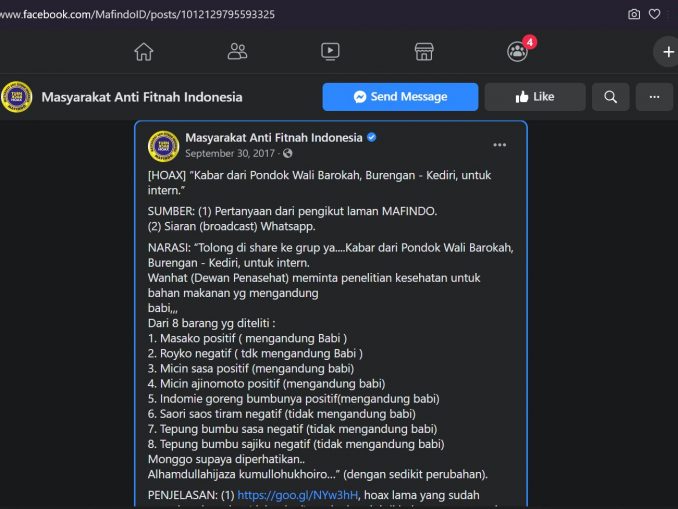Image resolution: width=678 pixels, height=509 pixels.
Task: Click the public globe audience icon
Action: coord(288,154)
